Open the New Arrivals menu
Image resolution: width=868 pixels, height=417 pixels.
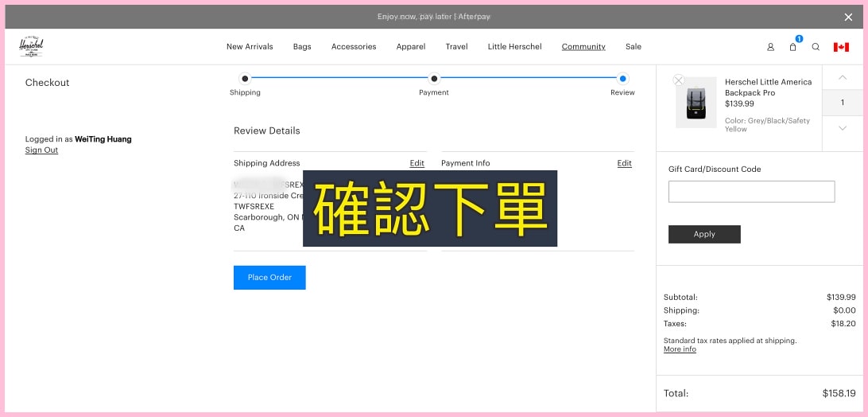250,47
